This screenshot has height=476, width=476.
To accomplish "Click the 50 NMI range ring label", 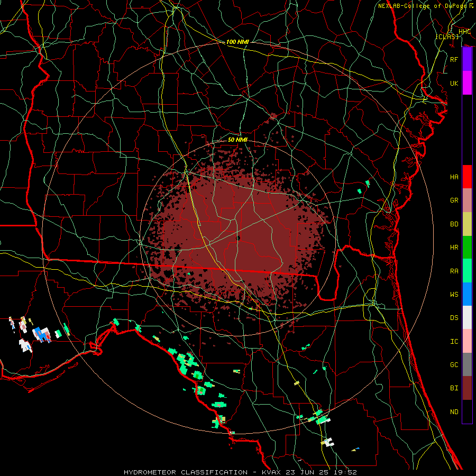I will click(237, 140).
